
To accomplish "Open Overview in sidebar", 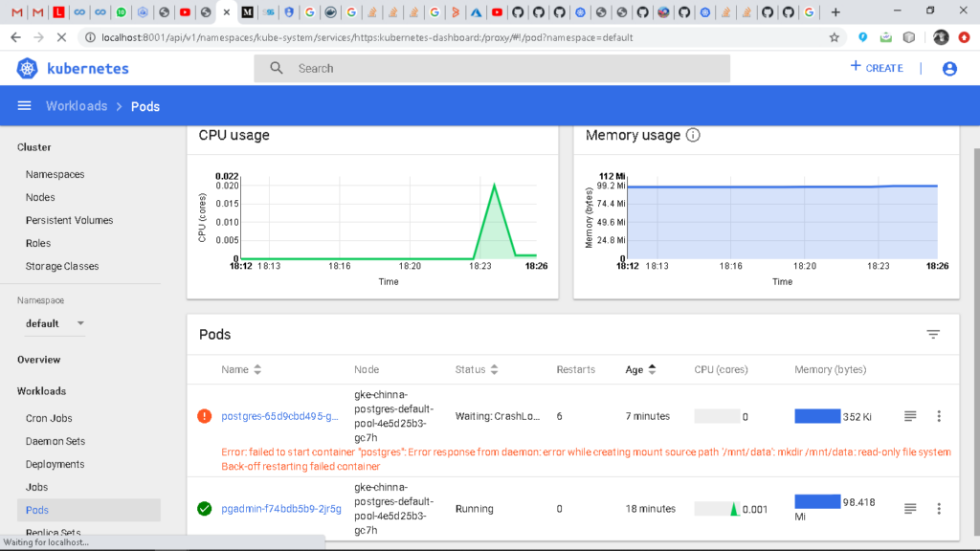I will pos(38,360).
